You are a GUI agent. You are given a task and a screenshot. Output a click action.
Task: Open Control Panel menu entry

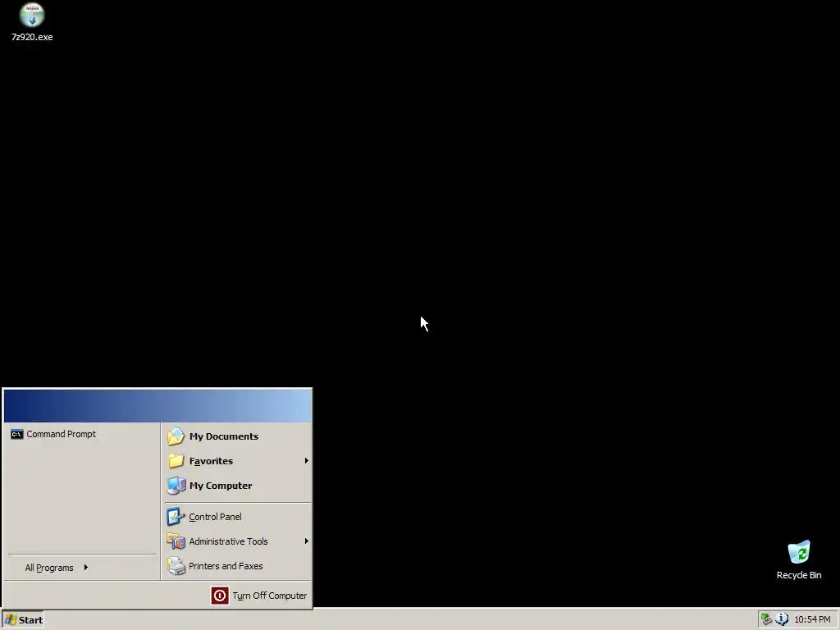tap(238, 517)
